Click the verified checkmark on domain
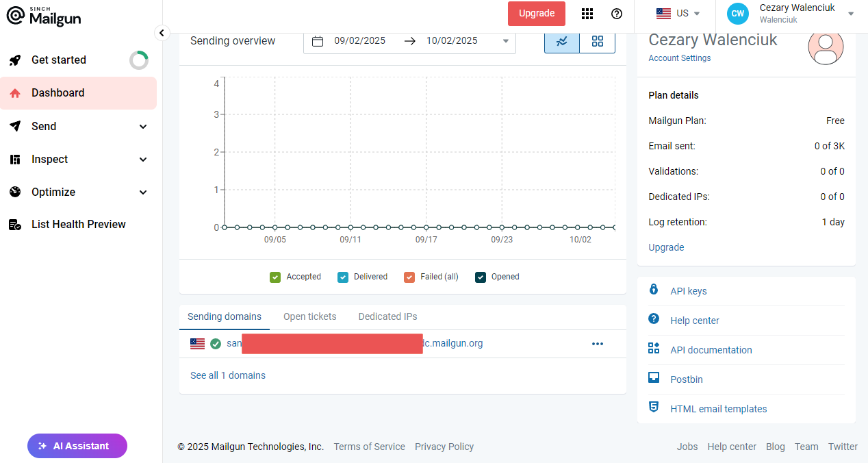This screenshot has height=463, width=868. [216, 344]
